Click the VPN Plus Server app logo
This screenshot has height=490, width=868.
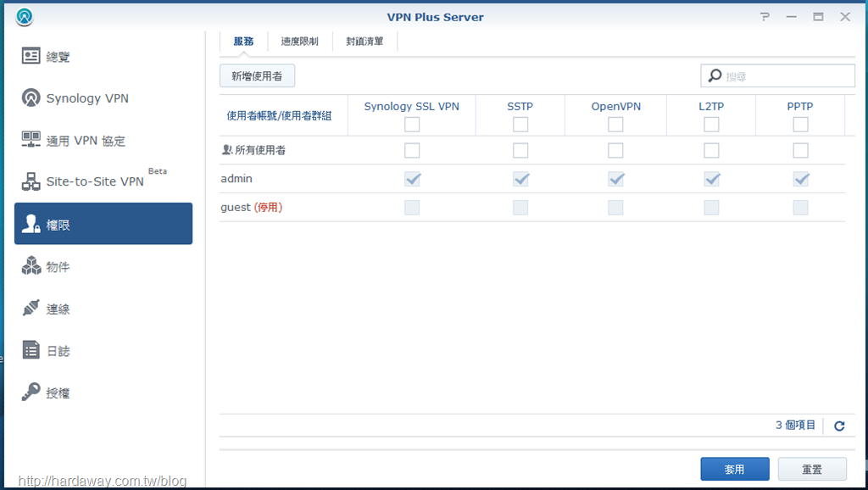pos(25,17)
